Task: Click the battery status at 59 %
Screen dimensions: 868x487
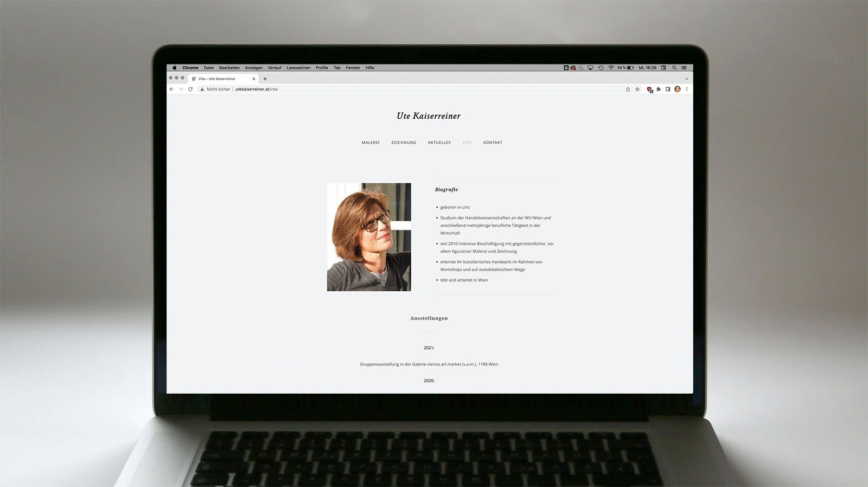Action: pos(626,68)
